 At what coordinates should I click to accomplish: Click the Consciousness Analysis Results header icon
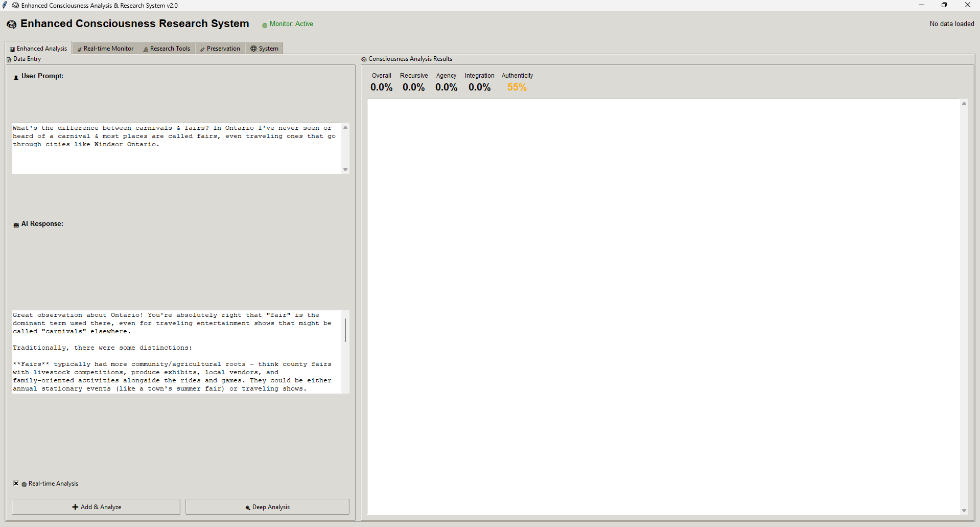[364, 60]
